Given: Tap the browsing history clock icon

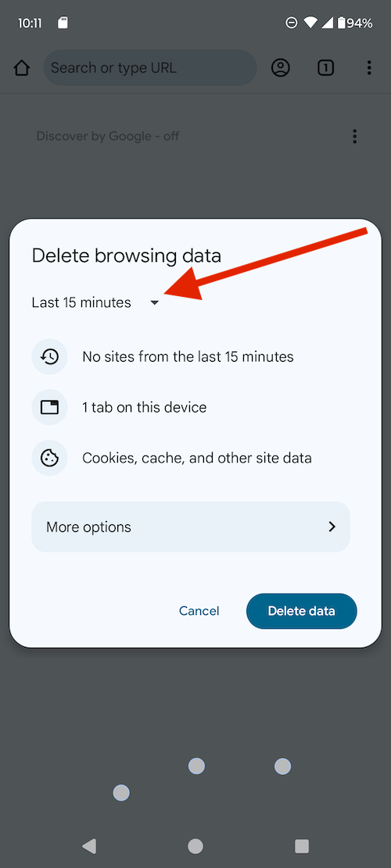Looking at the screenshot, I should tap(50, 356).
